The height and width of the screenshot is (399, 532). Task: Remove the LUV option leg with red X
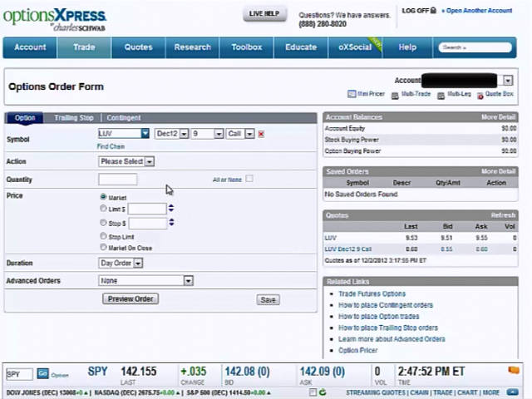(261, 134)
